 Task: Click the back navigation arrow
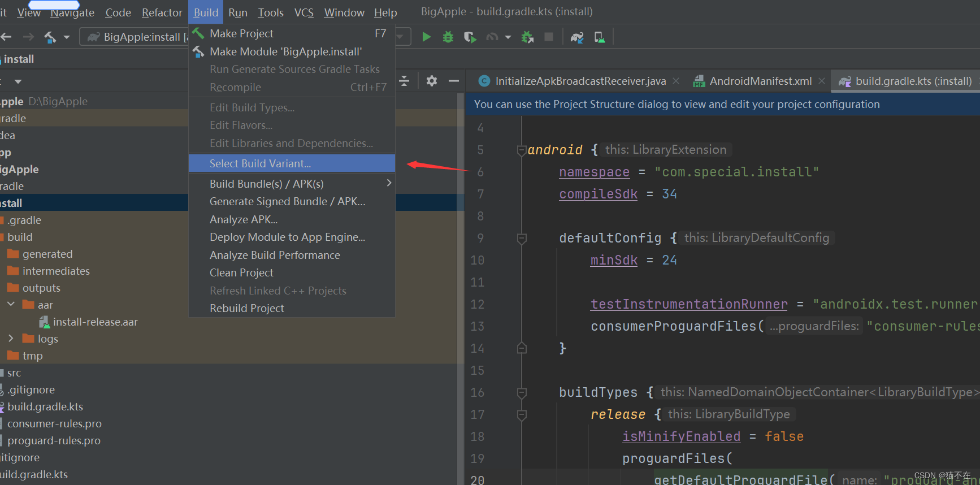coord(6,37)
